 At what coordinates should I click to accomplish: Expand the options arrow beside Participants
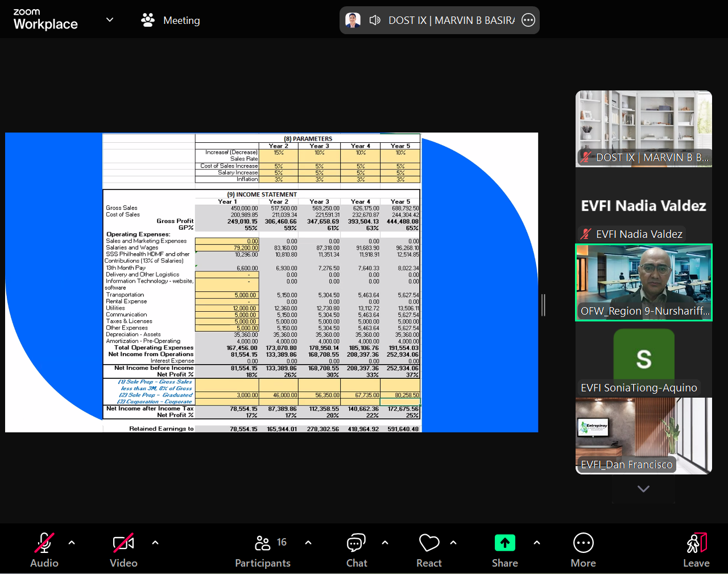coord(308,543)
